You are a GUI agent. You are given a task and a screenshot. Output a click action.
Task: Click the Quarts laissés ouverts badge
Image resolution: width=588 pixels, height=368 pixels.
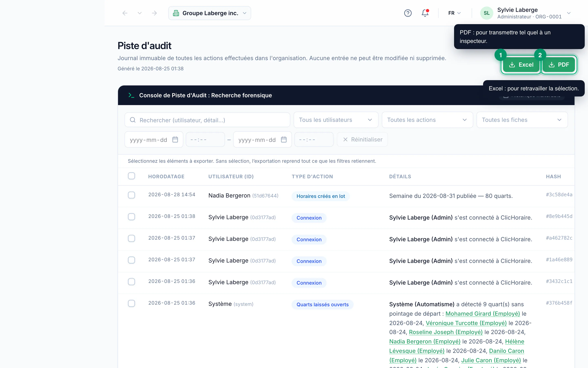322,305
